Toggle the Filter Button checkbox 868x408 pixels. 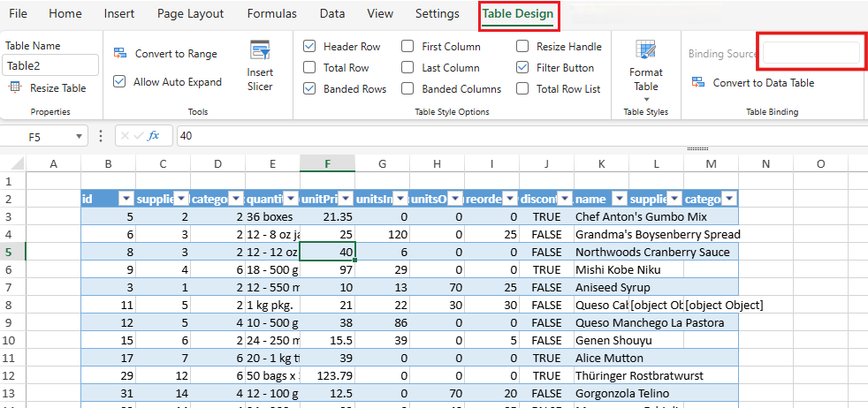click(x=522, y=67)
